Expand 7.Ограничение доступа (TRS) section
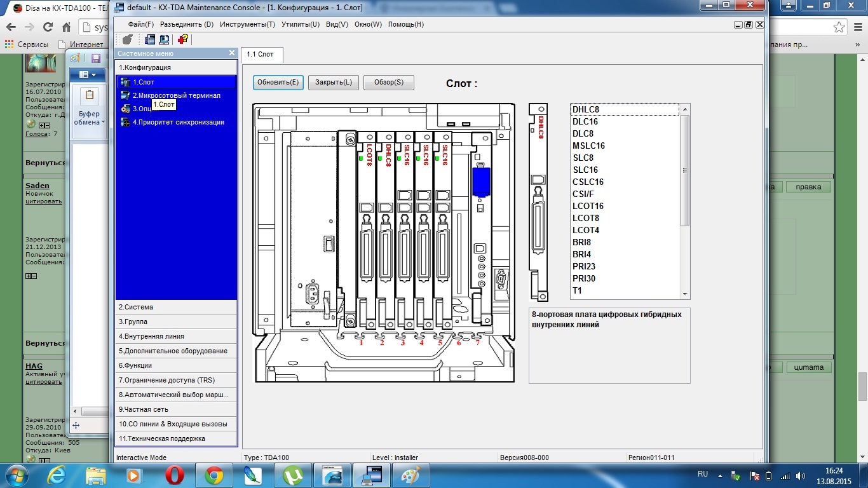 click(177, 380)
